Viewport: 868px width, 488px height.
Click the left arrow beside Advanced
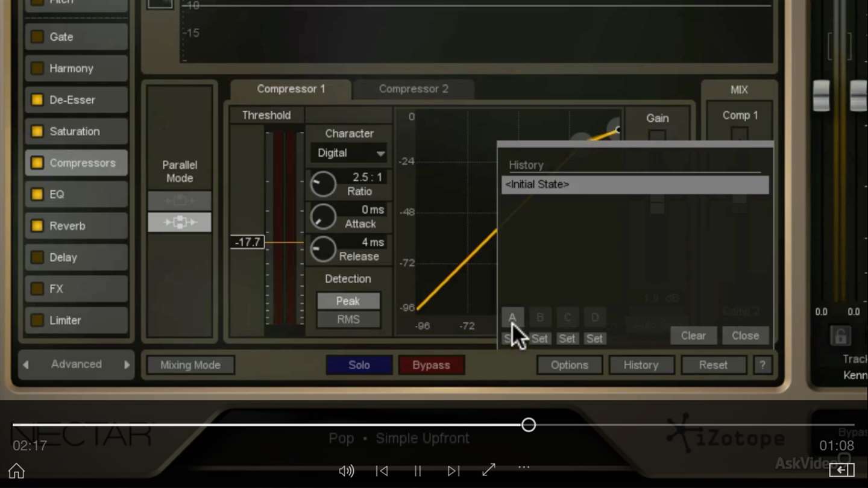[x=26, y=364]
